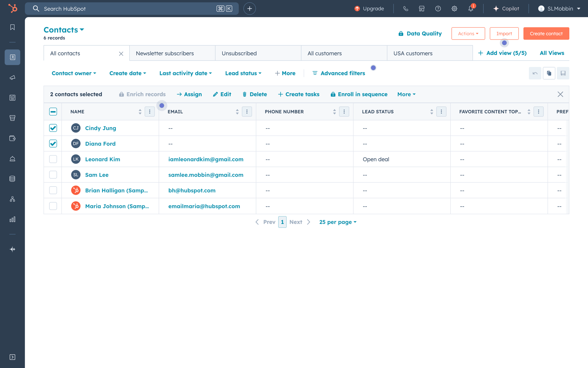The image size is (588, 368).
Task: Open the Actions dropdown button
Action: click(x=468, y=33)
